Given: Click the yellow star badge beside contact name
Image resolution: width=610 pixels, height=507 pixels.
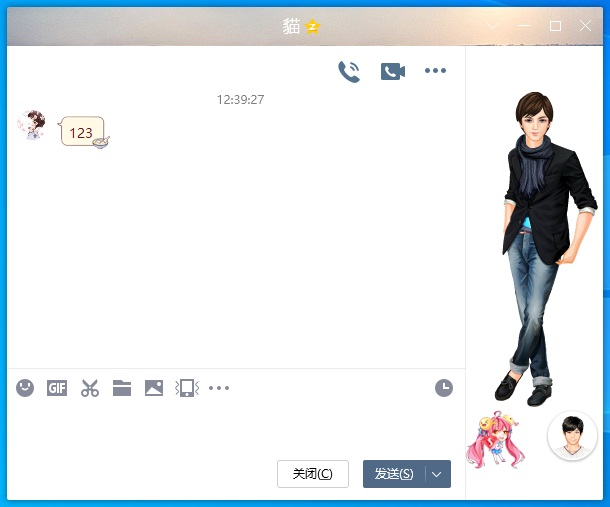Looking at the screenshot, I should tap(312, 27).
